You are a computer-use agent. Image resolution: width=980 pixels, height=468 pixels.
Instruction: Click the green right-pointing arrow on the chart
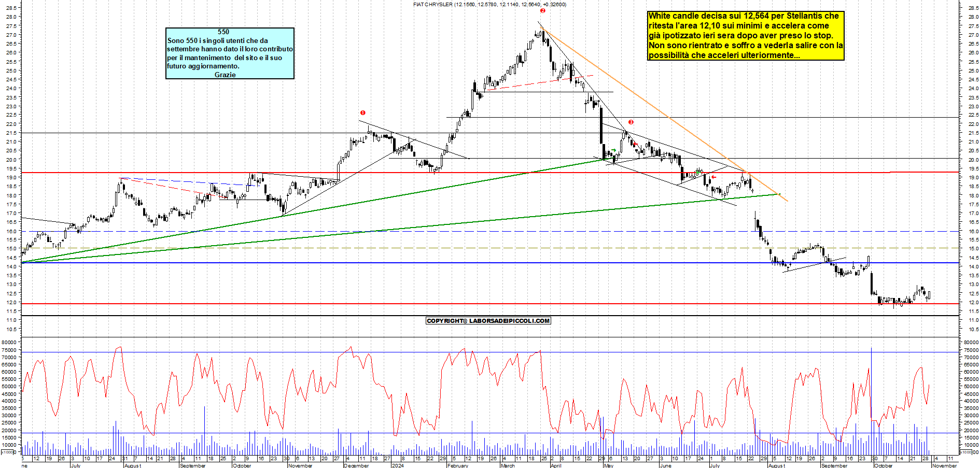click(614, 150)
